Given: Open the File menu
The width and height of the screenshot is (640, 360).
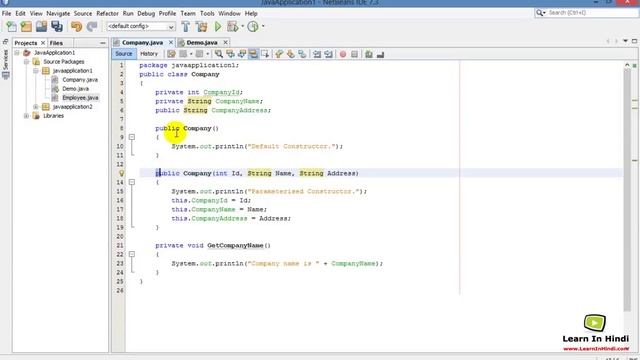Looking at the screenshot, I should (x=7, y=13).
